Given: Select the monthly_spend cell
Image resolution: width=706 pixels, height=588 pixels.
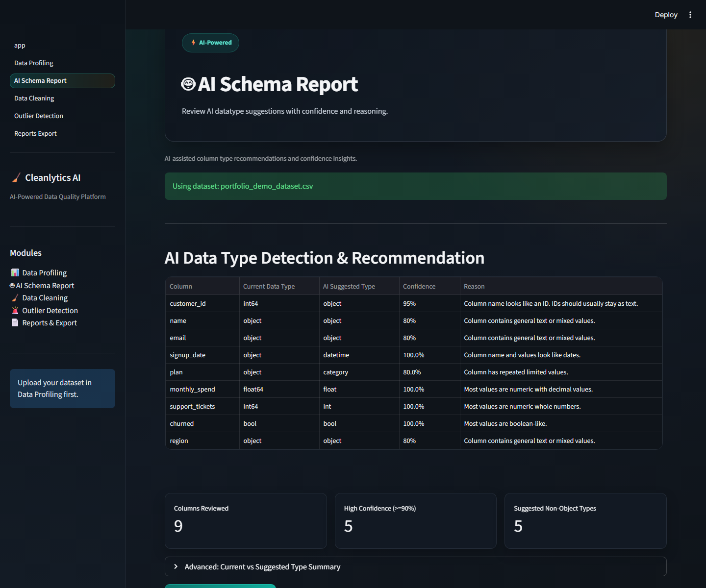Looking at the screenshot, I should coord(202,389).
